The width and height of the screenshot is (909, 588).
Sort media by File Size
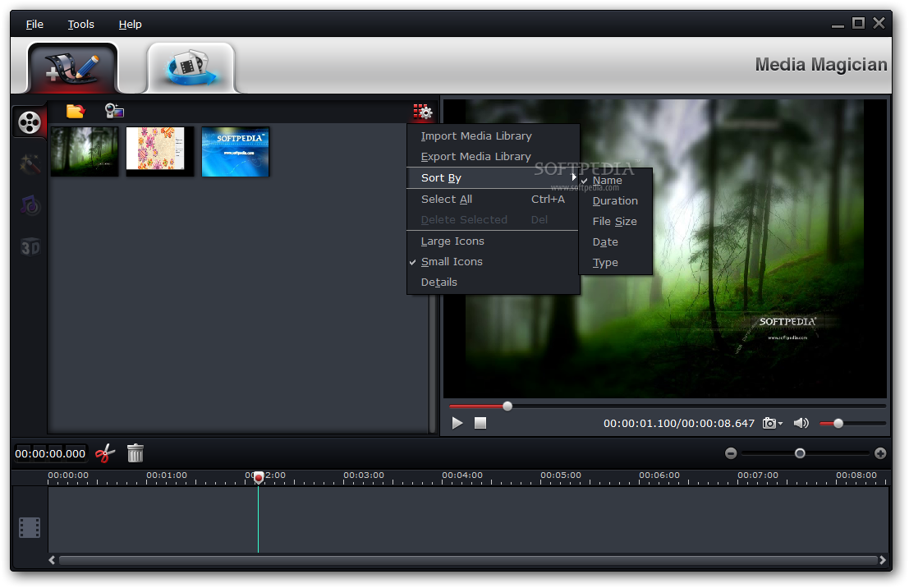tap(616, 222)
